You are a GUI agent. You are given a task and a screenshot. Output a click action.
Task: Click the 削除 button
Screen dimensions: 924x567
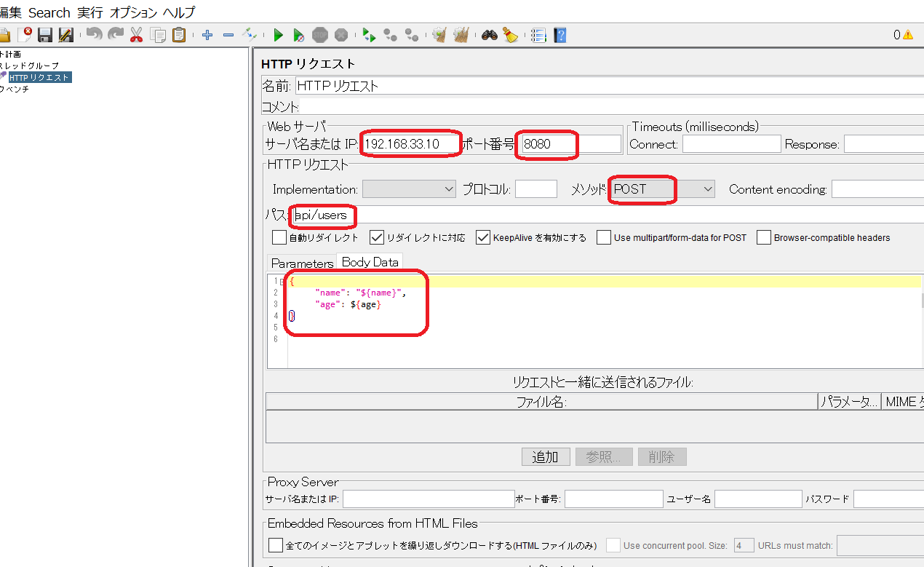(662, 457)
